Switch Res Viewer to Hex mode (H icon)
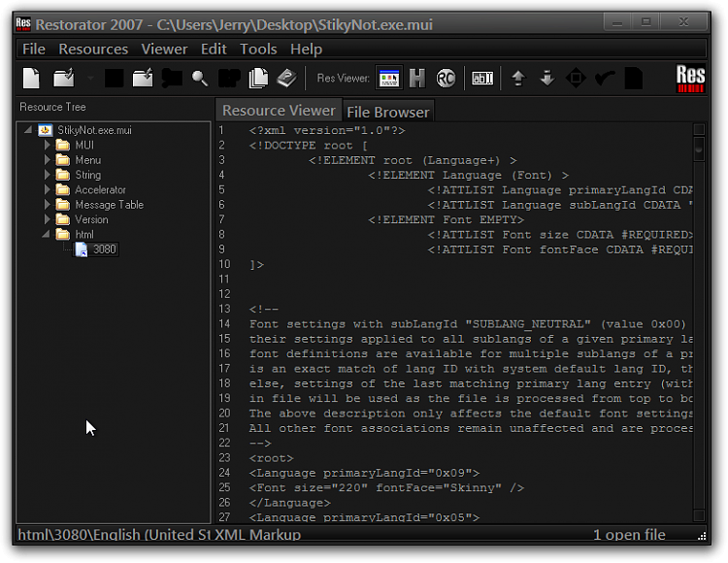 [417, 78]
